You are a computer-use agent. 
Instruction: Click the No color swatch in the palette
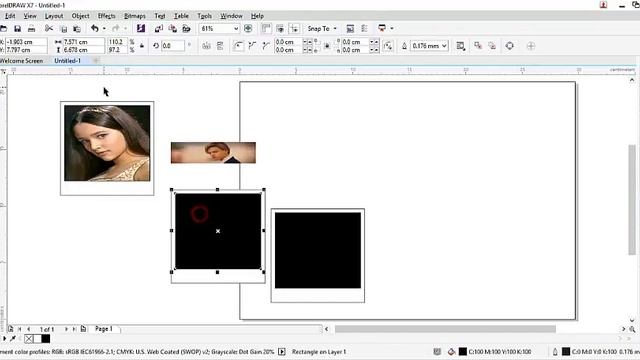tap(29, 338)
